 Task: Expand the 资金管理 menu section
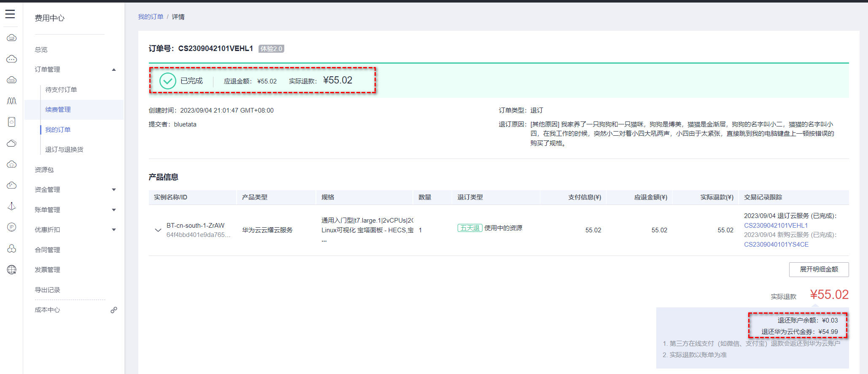pyautogui.click(x=114, y=190)
